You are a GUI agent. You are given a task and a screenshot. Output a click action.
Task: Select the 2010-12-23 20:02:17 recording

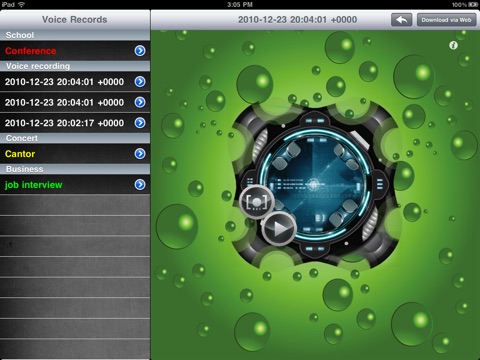click(75, 123)
